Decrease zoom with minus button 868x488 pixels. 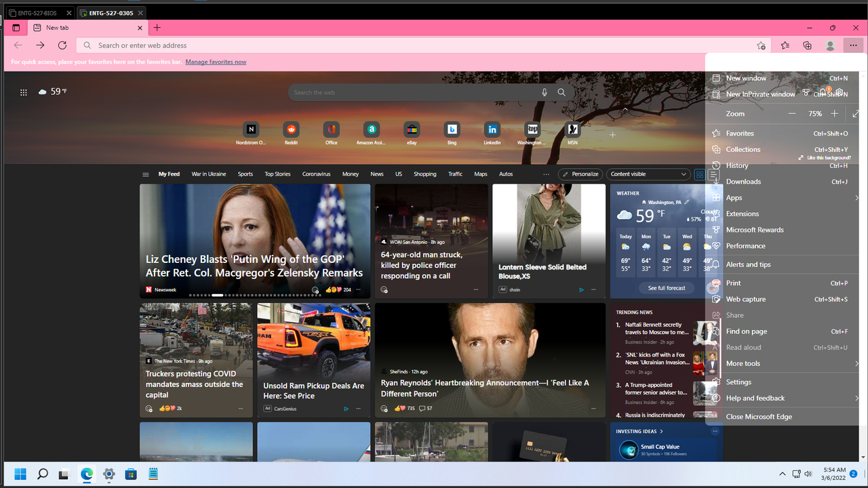pos(791,114)
